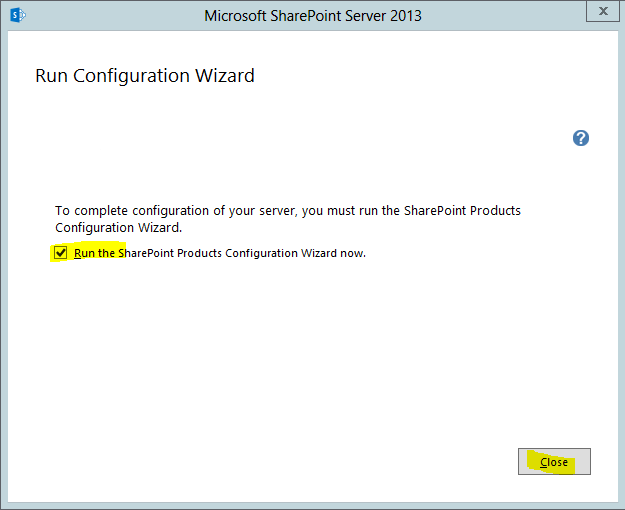Select the help icon for wizard information

click(581, 138)
